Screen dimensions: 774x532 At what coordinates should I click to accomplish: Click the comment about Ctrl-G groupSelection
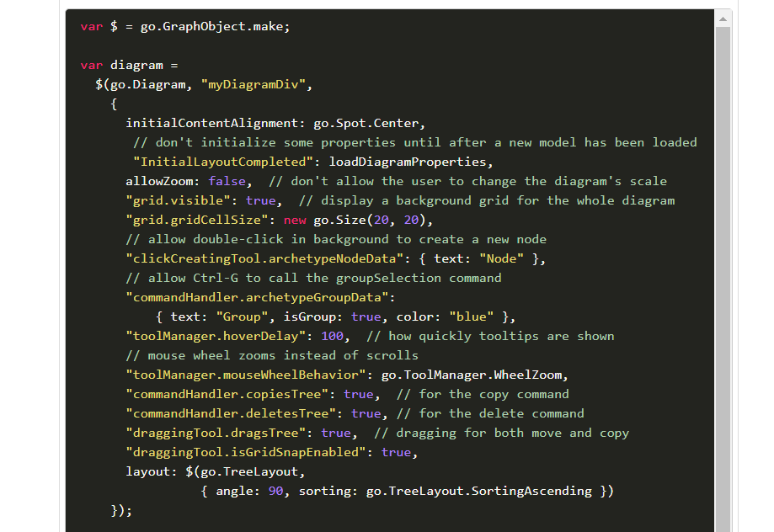313,278
